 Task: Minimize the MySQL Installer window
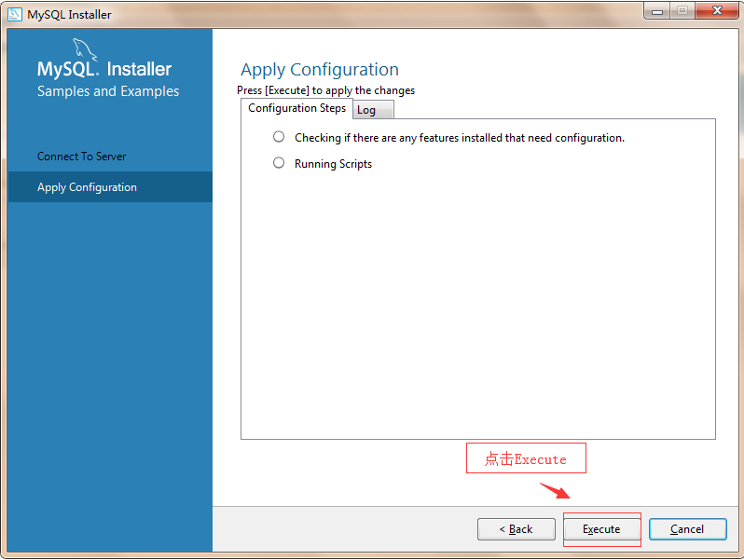click(657, 11)
